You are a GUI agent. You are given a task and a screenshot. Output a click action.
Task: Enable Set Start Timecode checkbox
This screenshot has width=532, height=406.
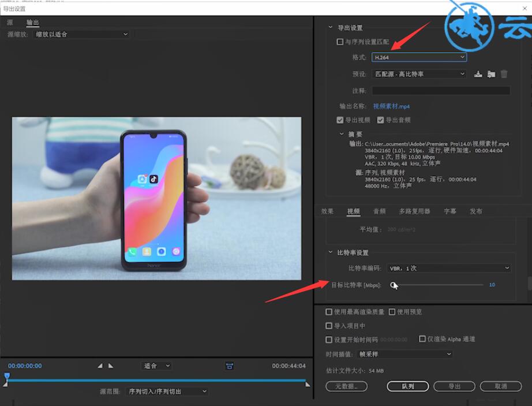[329, 340]
